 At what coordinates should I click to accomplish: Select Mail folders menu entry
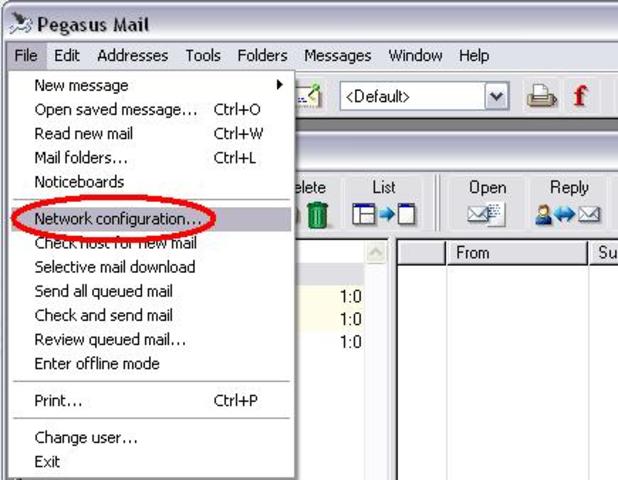(x=151, y=158)
